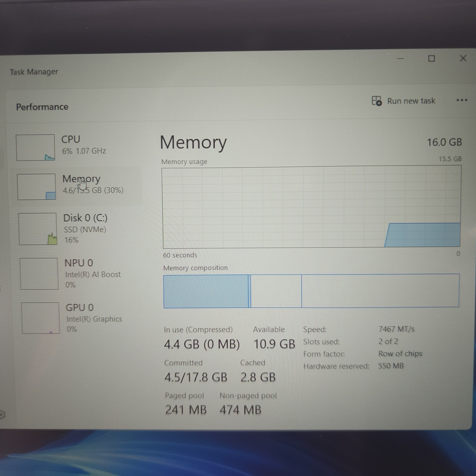
Task: Open GPU 0 Intel Graphics view
Action: [80, 318]
